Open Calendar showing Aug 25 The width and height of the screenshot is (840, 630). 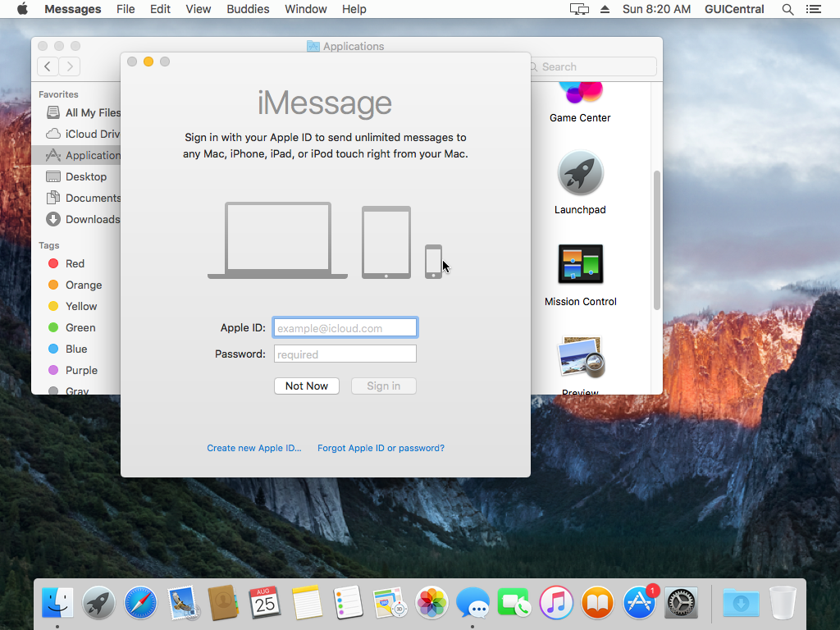tap(265, 603)
